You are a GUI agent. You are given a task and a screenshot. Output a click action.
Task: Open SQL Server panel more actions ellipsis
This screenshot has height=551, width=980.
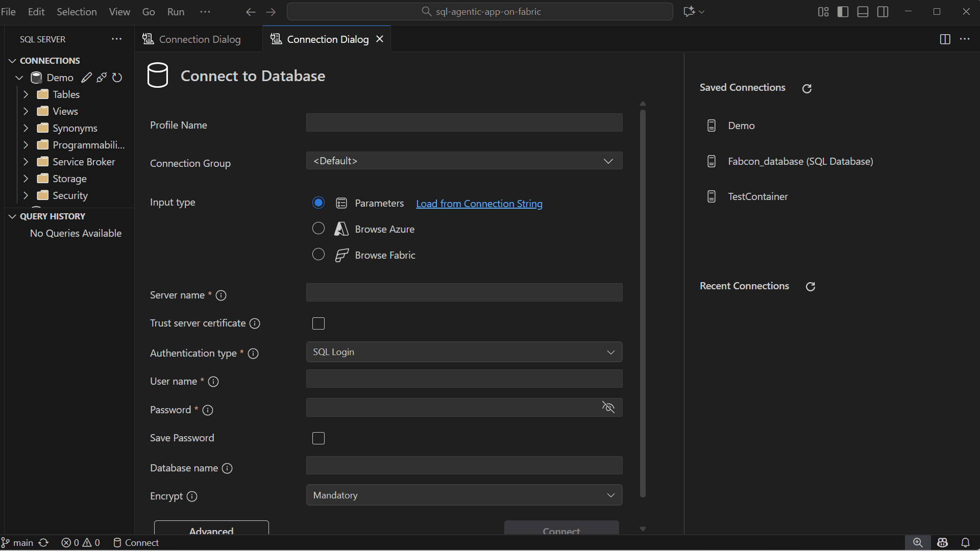117,39
